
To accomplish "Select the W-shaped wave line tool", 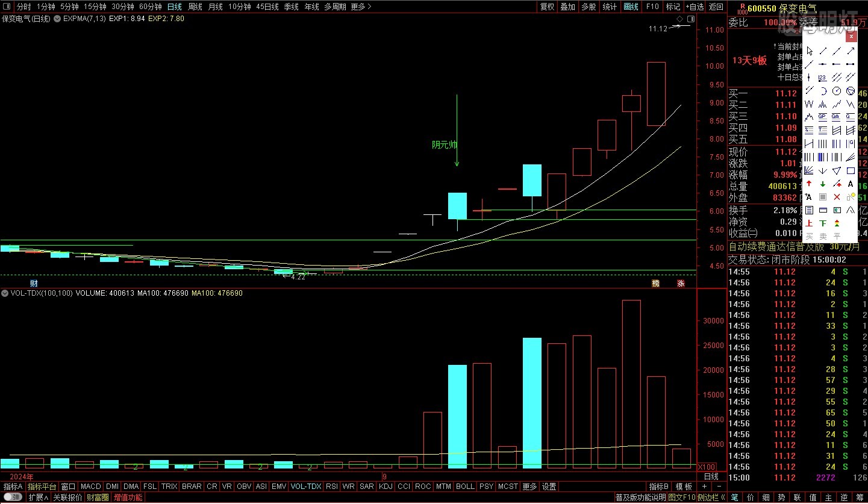I will (809, 104).
